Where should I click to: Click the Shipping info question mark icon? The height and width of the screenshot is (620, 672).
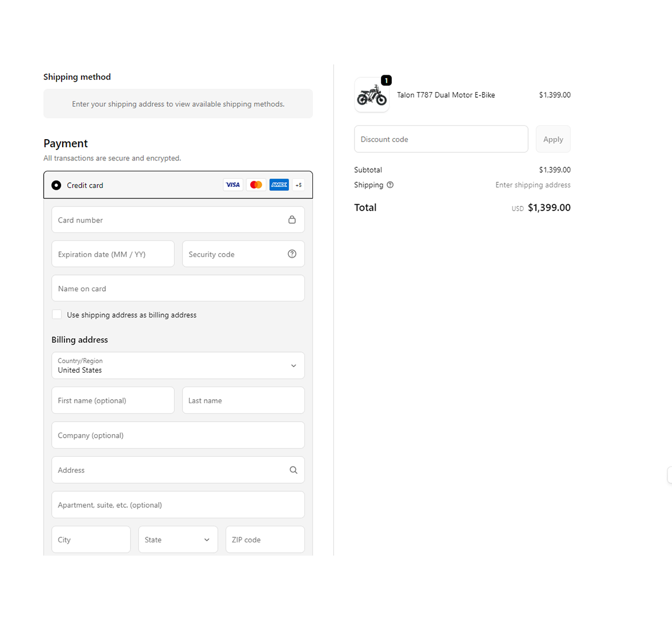coord(390,185)
